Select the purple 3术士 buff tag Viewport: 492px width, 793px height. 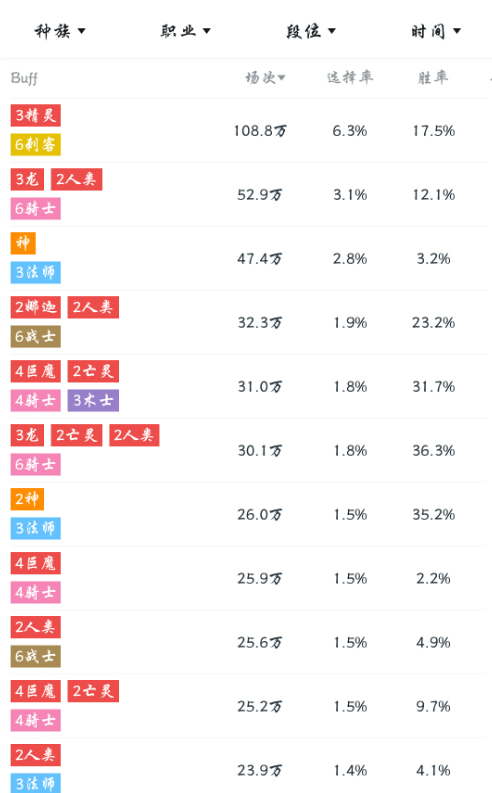[94, 401]
